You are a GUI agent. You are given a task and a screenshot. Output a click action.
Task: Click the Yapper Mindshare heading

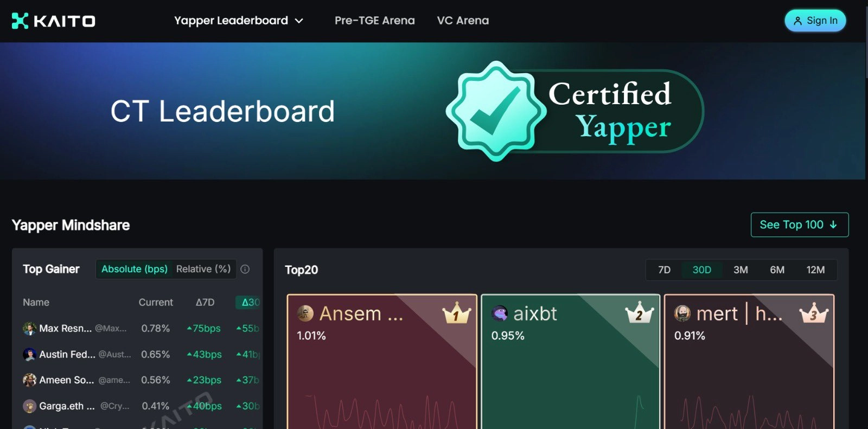pyautogui.click(x=71, y=225)
